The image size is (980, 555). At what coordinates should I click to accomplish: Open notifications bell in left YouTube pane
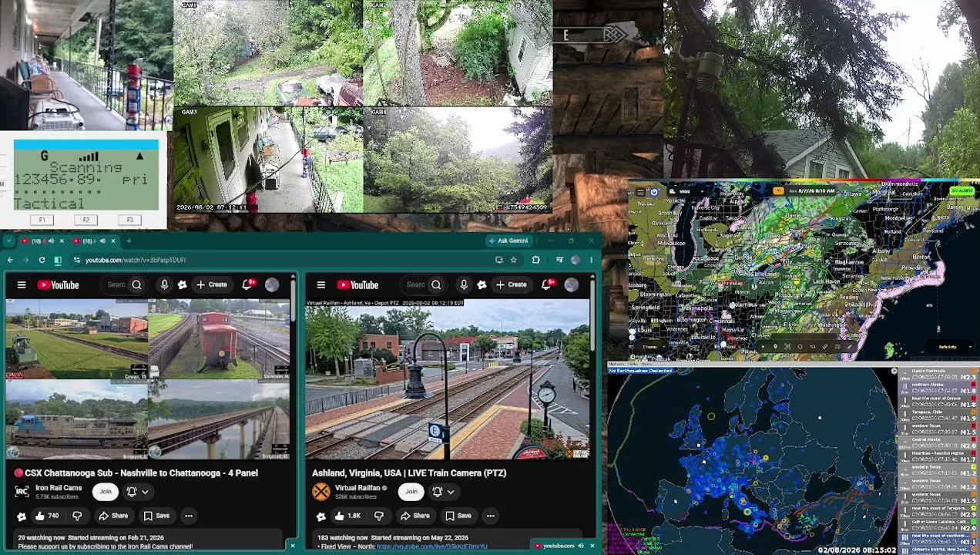coord(247,285)
